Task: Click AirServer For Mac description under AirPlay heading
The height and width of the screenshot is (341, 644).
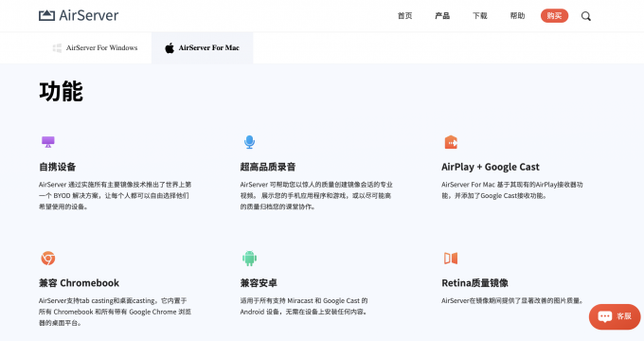Action: coord(512,190)
